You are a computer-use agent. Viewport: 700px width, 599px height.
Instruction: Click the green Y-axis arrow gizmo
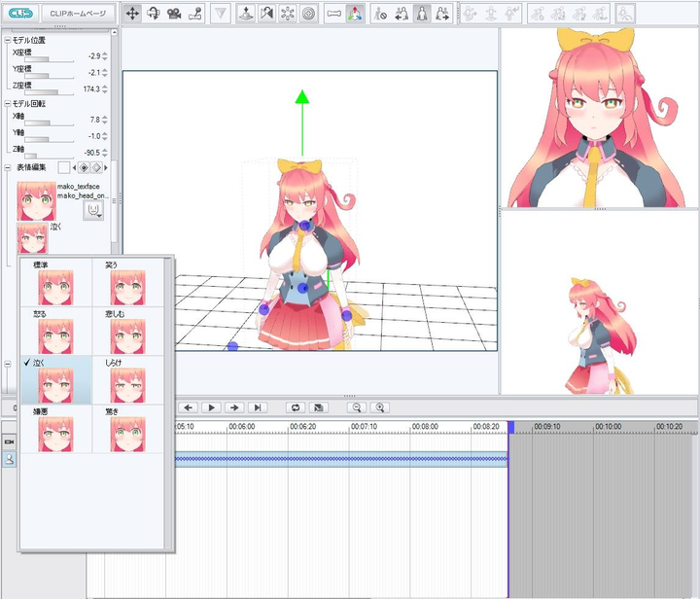[302, 97]
